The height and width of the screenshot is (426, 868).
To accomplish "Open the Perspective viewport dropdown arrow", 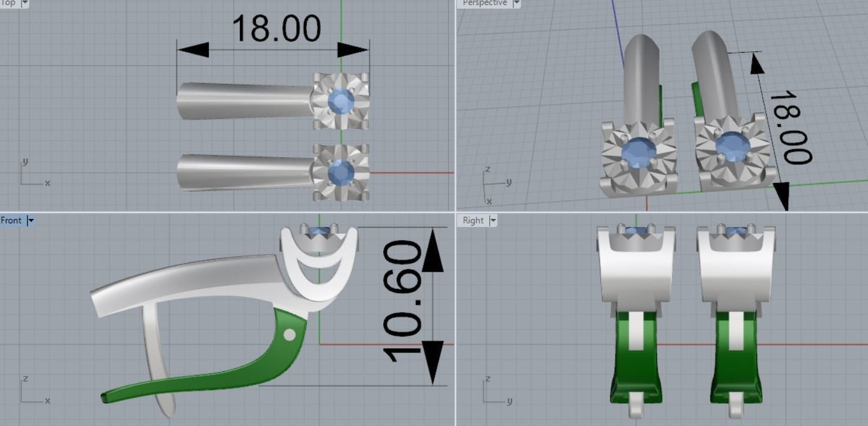I will [516, 3].
